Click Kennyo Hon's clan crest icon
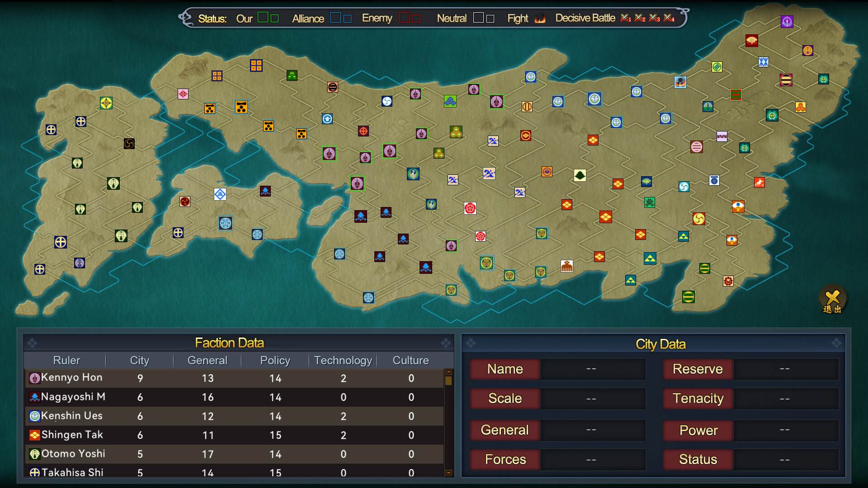Viewport: 868px width, 488px height. tap(33, 378)
